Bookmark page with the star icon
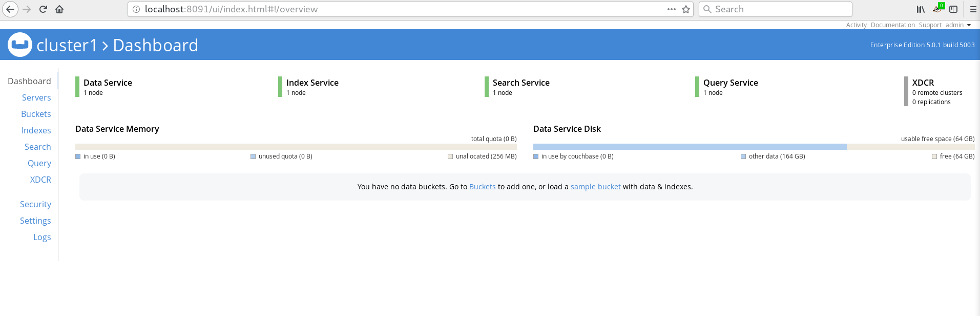Image resolution: width=980 pixels, height=316 pixels. [x=686, y=9]
